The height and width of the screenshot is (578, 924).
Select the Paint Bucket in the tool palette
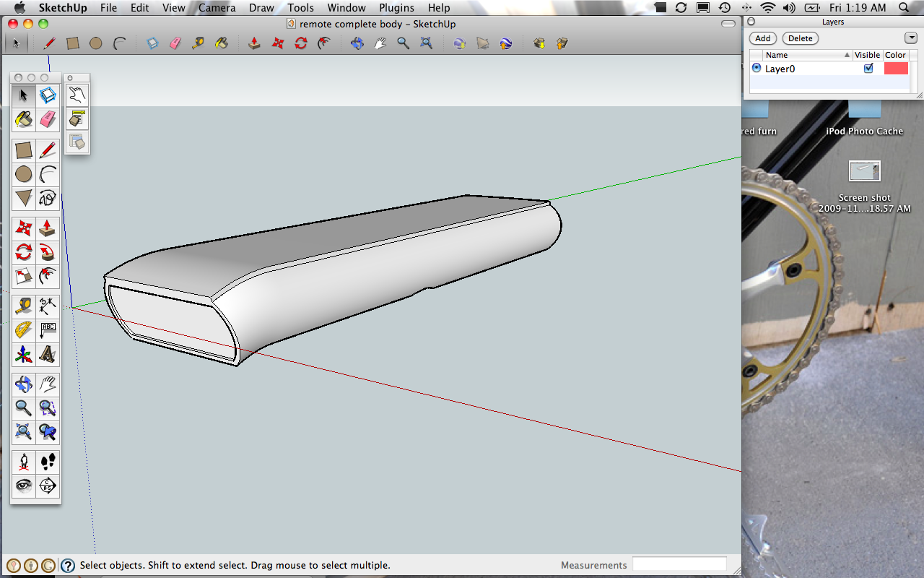point(24,119)
